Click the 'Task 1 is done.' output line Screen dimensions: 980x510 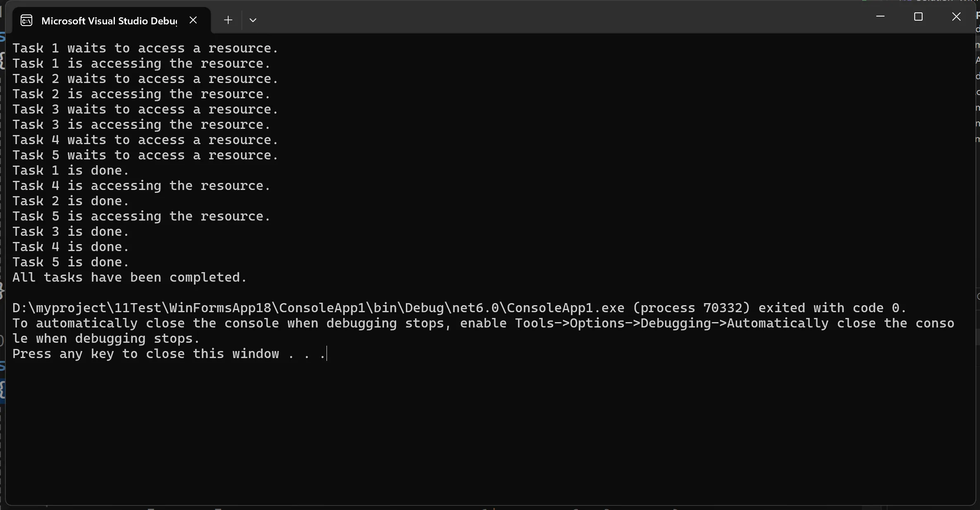click(71, 171)
